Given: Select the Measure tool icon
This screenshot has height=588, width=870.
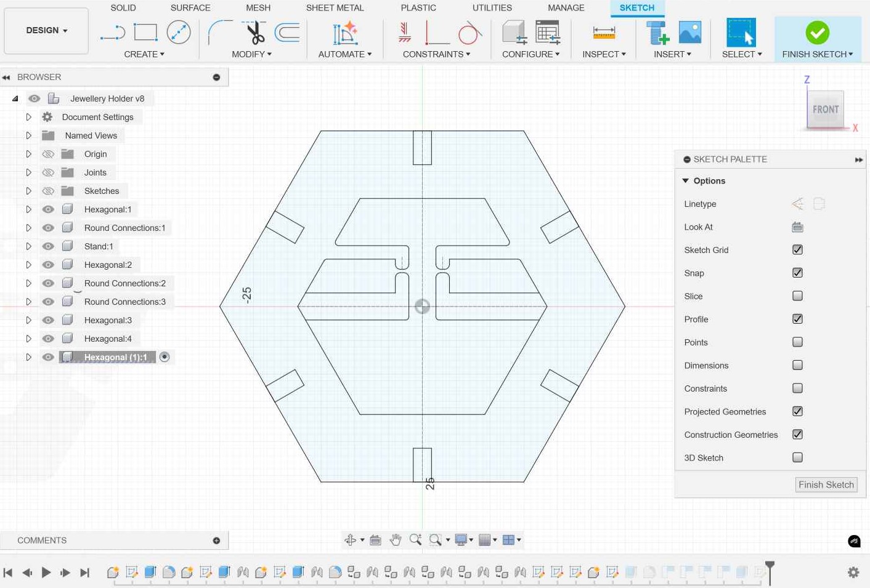Looking at the screenshot, I should pos(604,32).
